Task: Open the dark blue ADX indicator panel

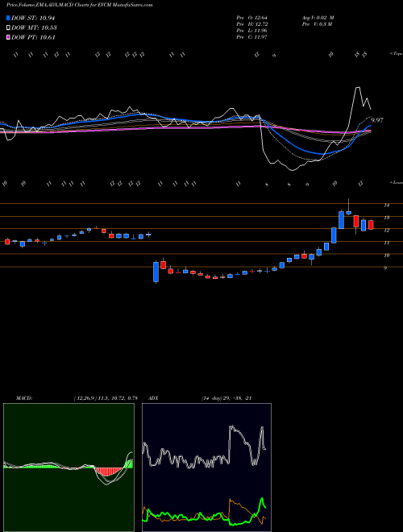Action: click(x=206, y=468)
